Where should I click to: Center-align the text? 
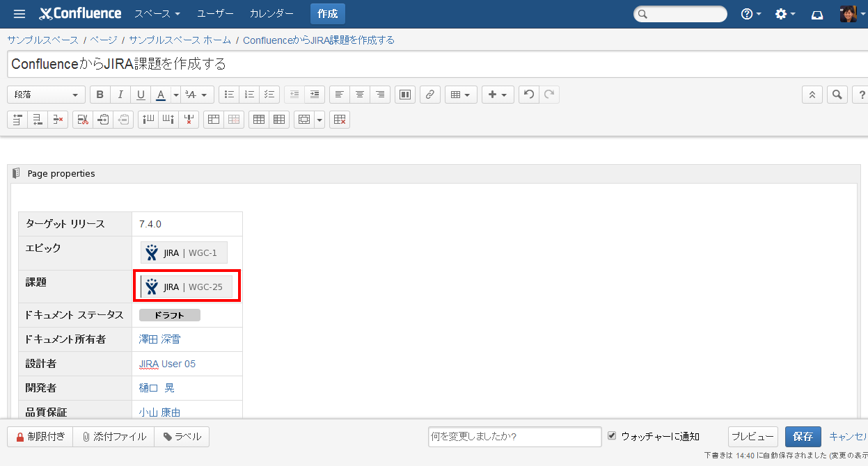(x=359, y=95)
